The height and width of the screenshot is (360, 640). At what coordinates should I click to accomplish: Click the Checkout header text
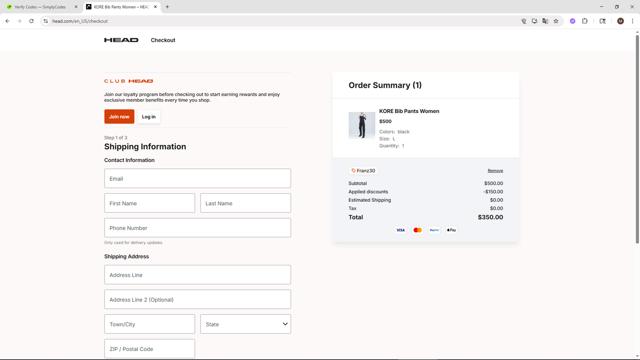pos(163,40)
